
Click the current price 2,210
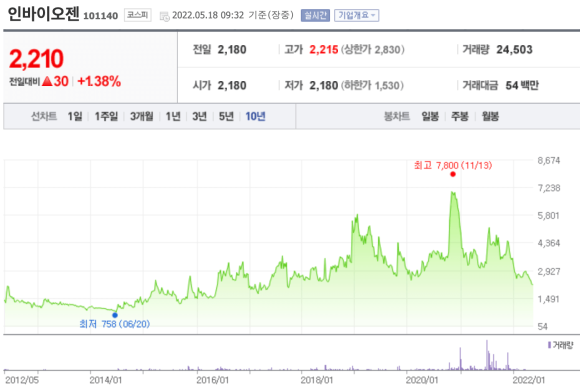tap(36, 59)
